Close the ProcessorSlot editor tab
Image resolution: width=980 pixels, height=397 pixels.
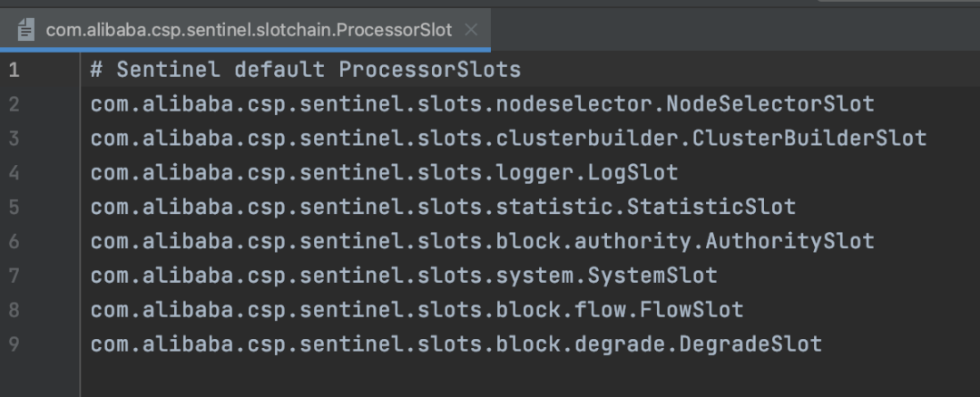(472, 30)
